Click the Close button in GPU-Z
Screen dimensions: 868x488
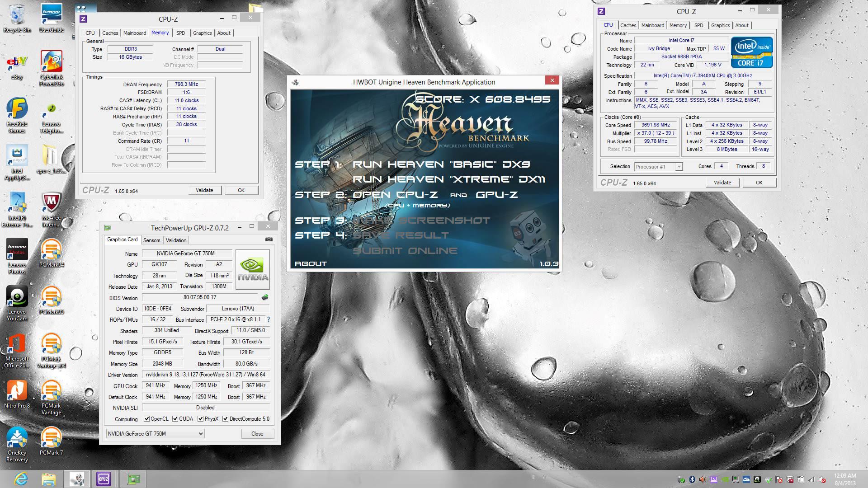pos(257,433)
